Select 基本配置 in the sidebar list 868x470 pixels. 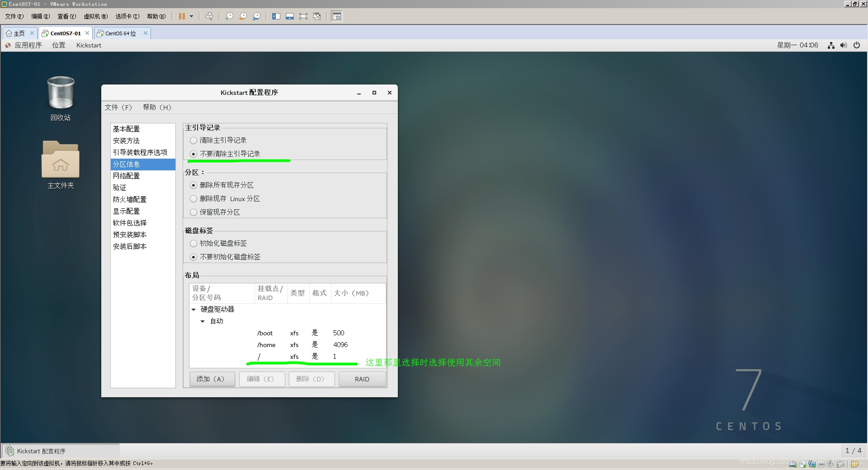tap(143, 129)
